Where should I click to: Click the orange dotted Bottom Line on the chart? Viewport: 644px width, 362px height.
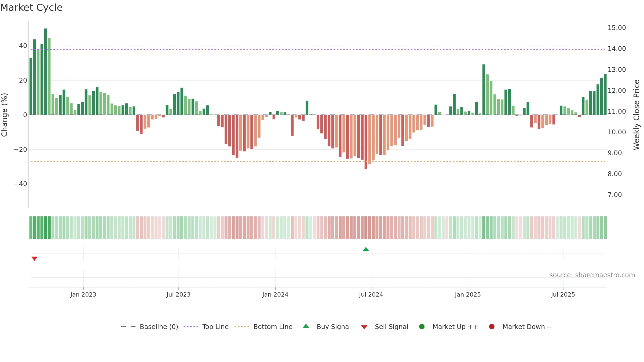tap(318, 161)
